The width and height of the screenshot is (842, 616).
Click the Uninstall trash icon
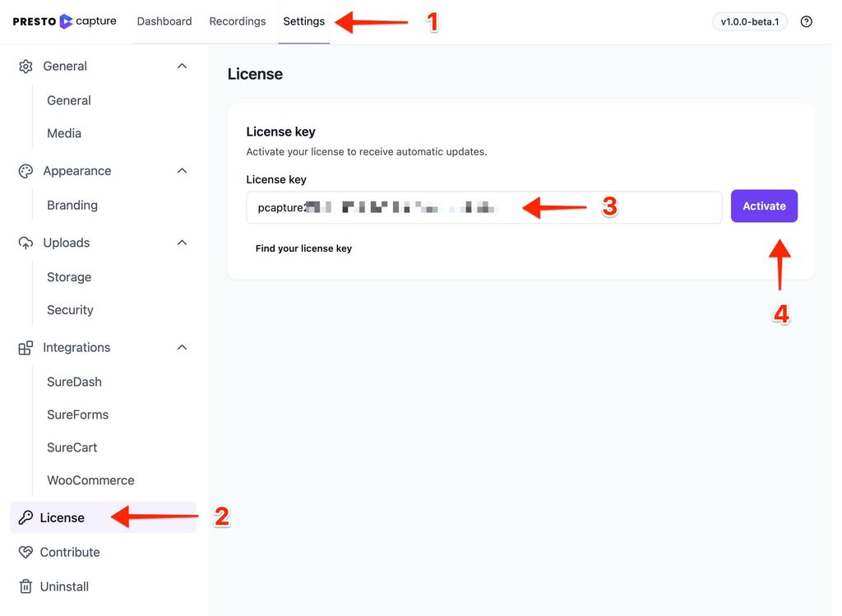(25, 586)
